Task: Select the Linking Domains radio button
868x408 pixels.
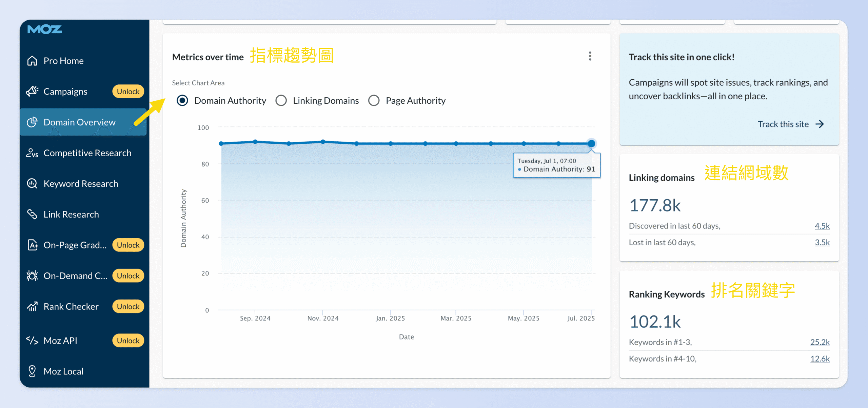Action: point(281,100)
